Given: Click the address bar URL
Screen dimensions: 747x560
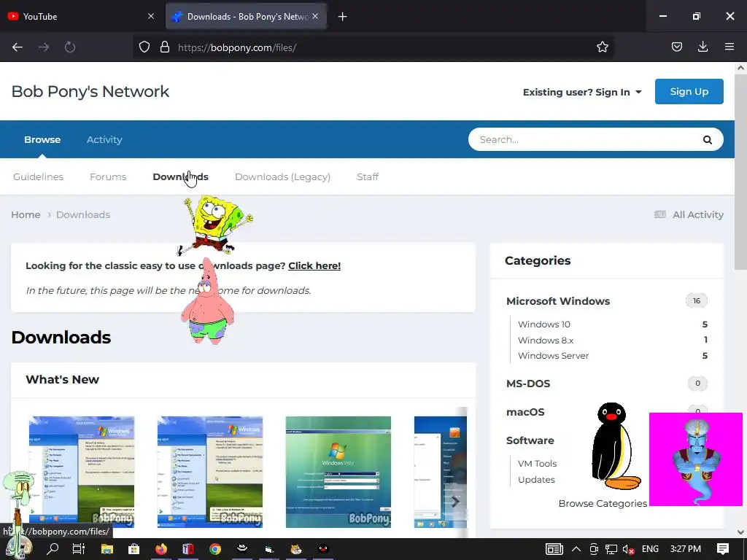Looking at the screenshot, I should 237,47.
